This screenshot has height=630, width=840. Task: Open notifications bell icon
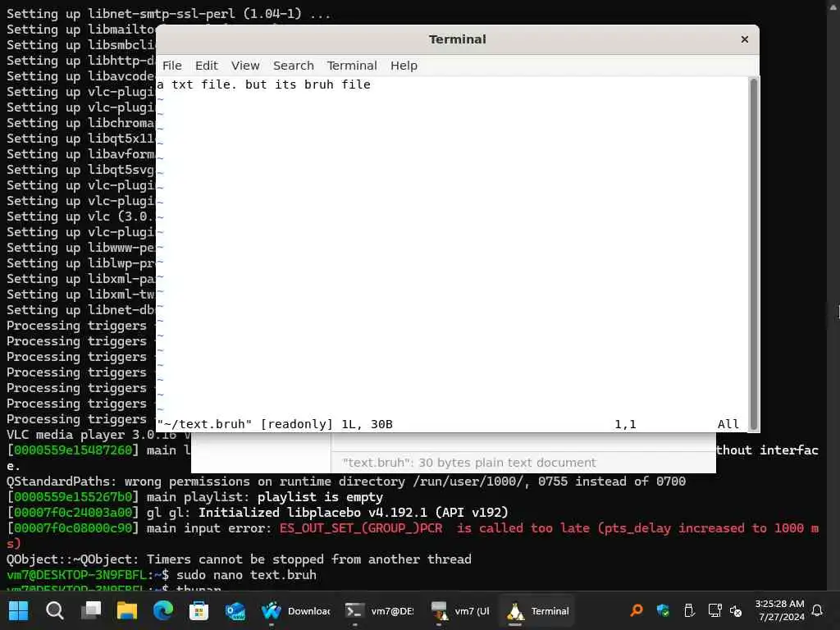(x=817, y=610)
